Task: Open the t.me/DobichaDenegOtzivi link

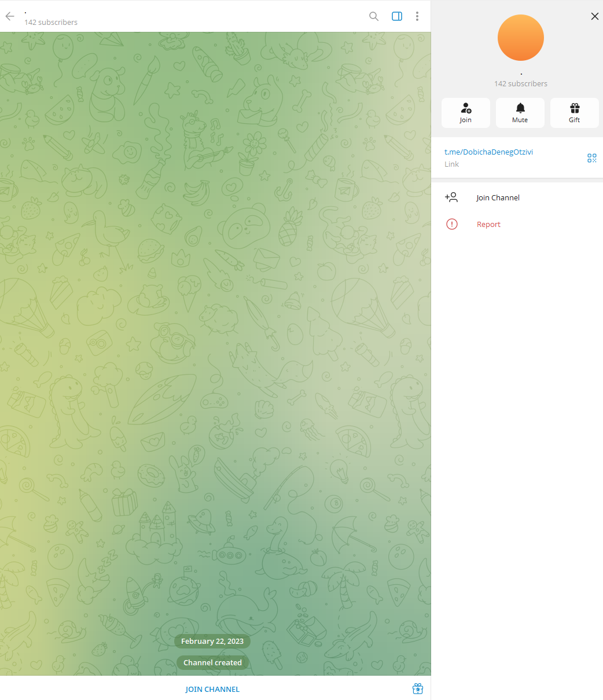Action: 488,152
